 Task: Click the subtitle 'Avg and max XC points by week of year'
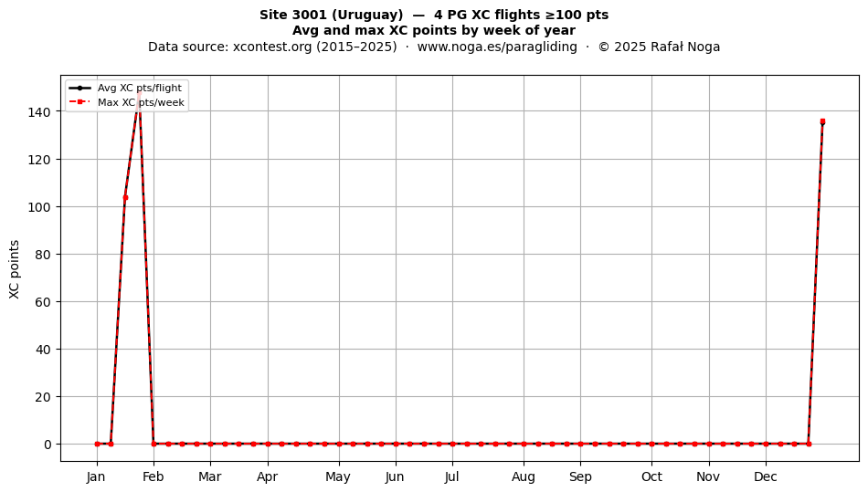[434, 30]
